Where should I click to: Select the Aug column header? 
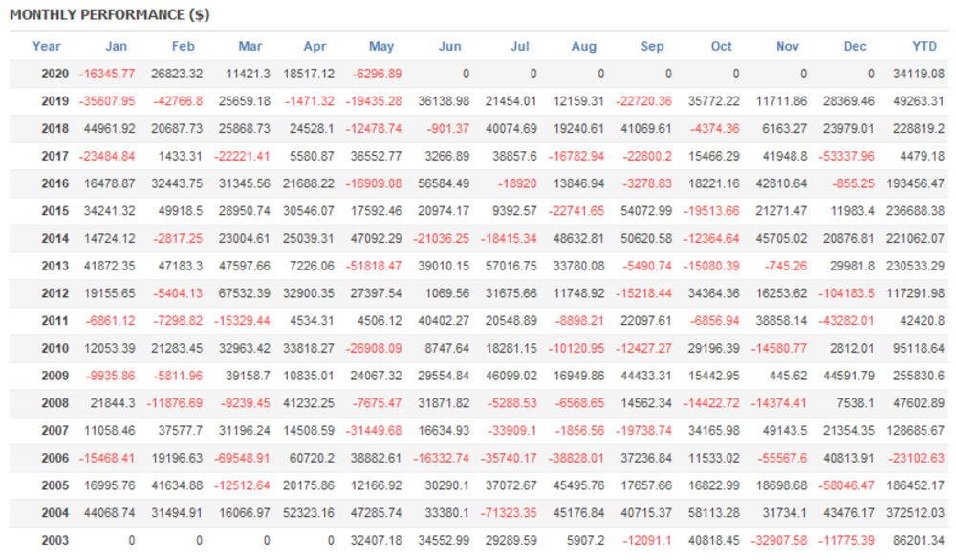pyautogui.click(x=583, y=46)
